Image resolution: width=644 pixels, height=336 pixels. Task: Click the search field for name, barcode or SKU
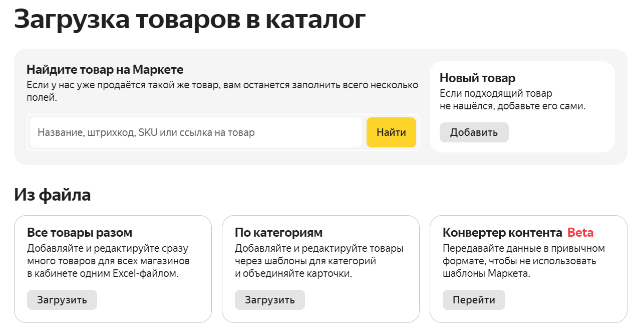click(195, 133)
